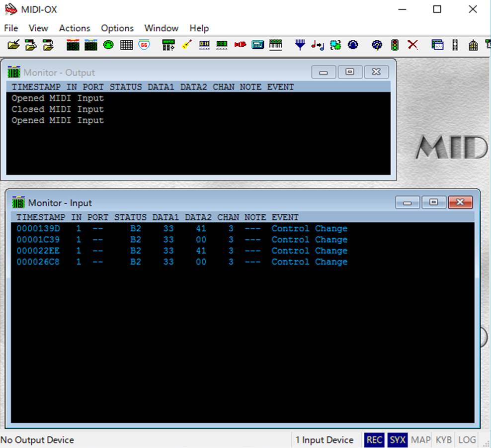Click the "1 Input Device" status text
Screen dimensions: 491x448
pyautogui.click(x=324, y=440)
